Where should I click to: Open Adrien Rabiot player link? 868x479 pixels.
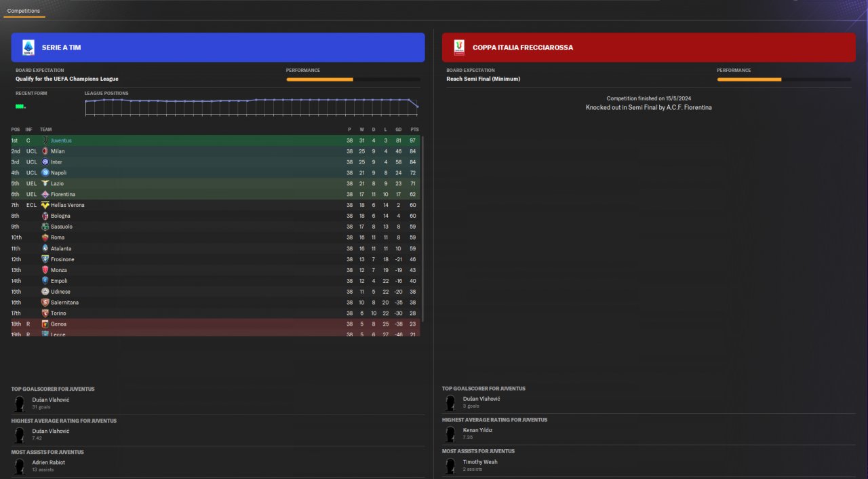coord(49,463)
